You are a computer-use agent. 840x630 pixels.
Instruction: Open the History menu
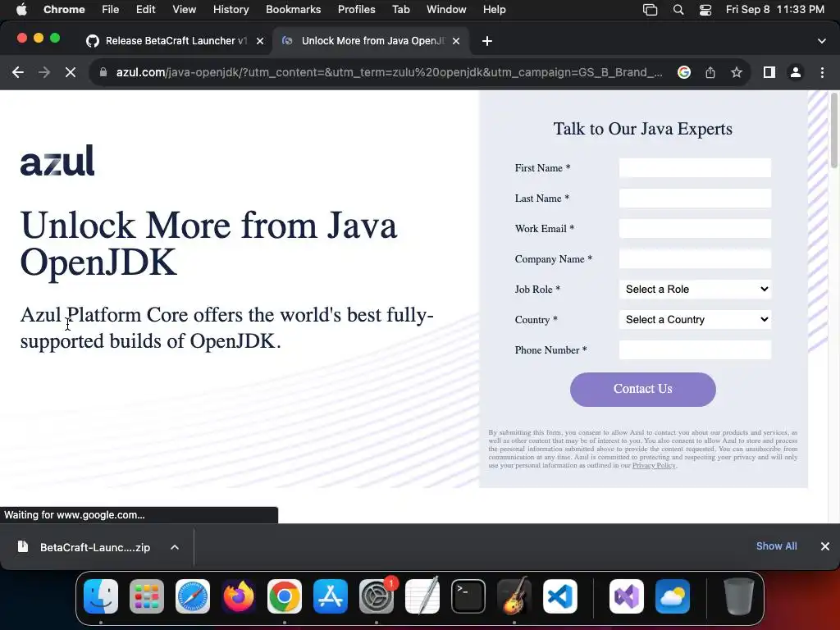pos(231,10)
